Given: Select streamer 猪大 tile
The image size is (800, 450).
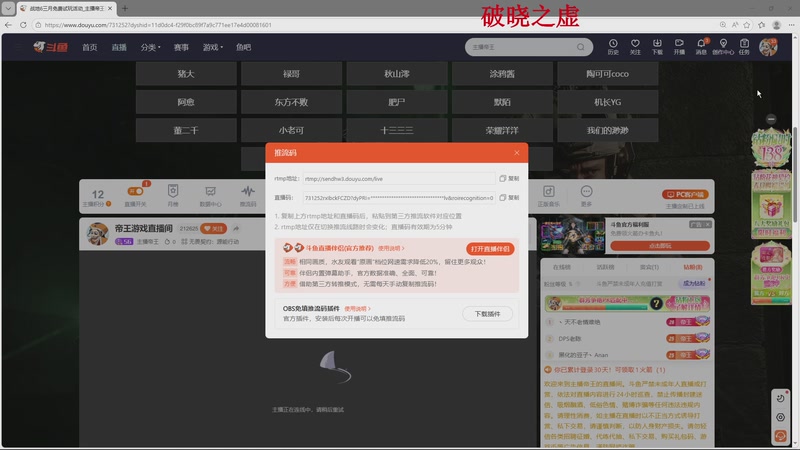Looking at the screenshot, I should (186, 73).
